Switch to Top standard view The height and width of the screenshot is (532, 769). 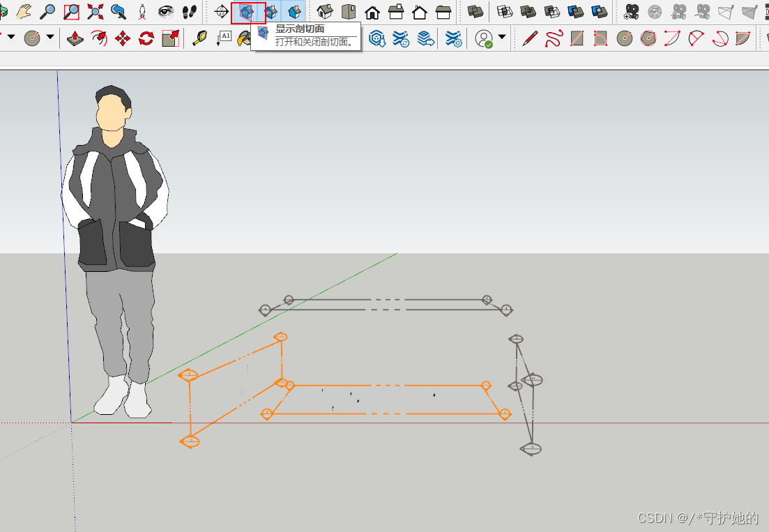[x=349, y=12]
